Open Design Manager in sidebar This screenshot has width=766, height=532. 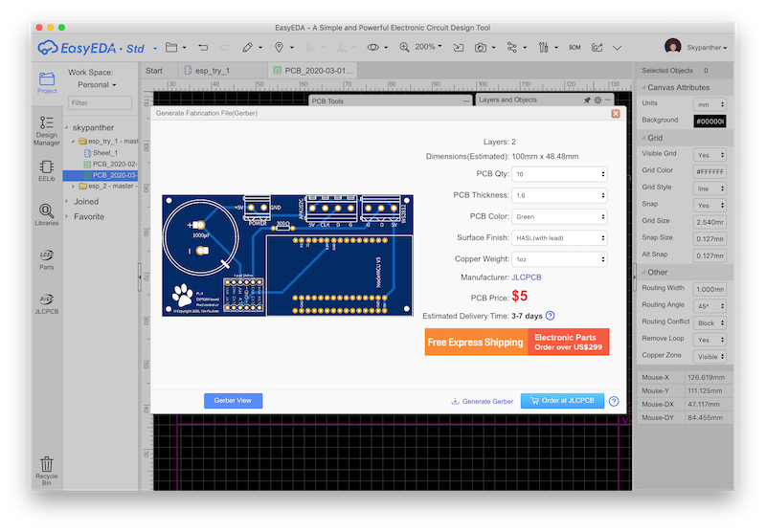coord(47,130)
